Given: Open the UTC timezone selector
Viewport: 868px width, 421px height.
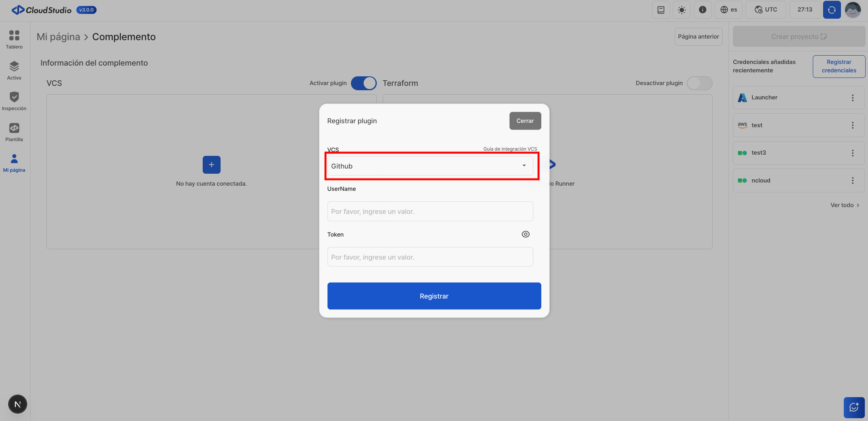Looking at the screenshot, I should click(x=765, y=10).
